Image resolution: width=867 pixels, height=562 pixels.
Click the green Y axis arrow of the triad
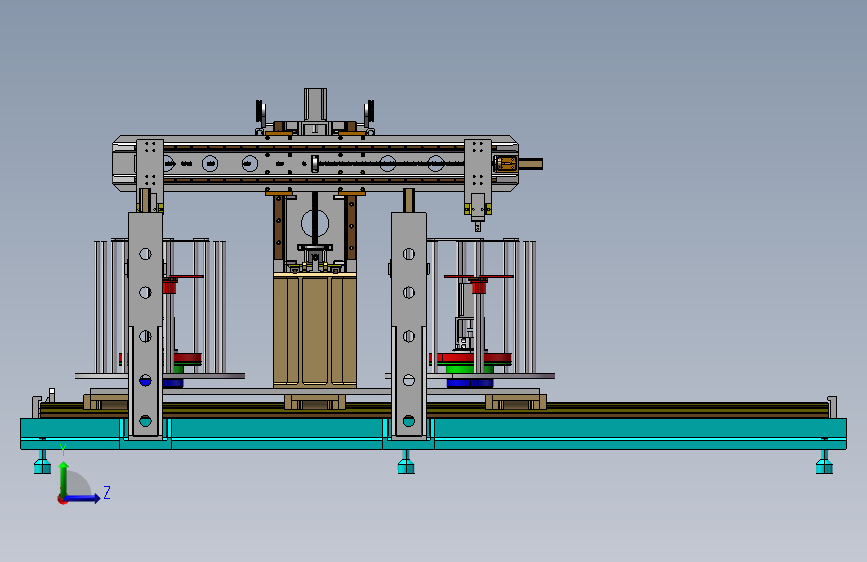64,478
